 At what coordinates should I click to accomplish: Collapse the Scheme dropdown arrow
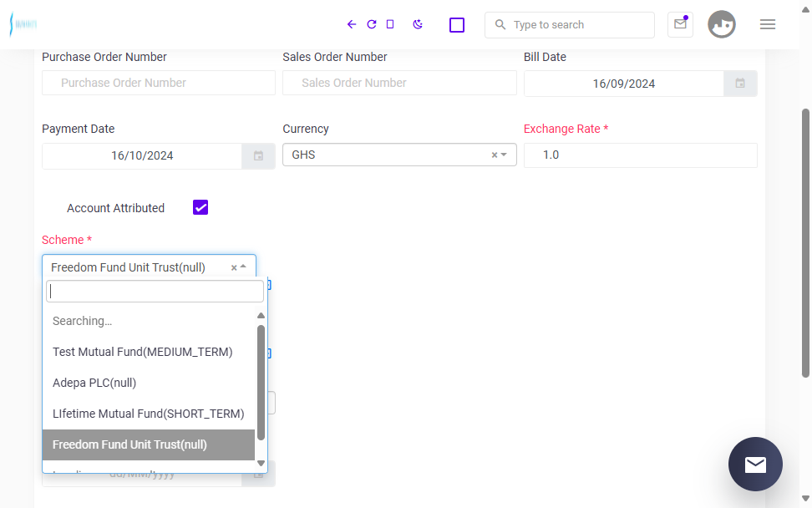pyautogui.click(x=243, y=267)
